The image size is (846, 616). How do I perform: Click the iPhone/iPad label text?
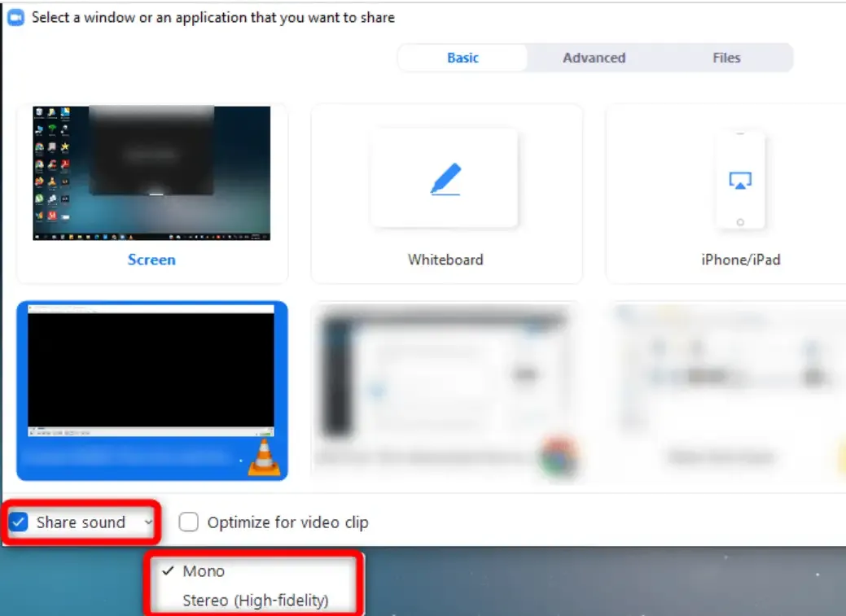741,260
